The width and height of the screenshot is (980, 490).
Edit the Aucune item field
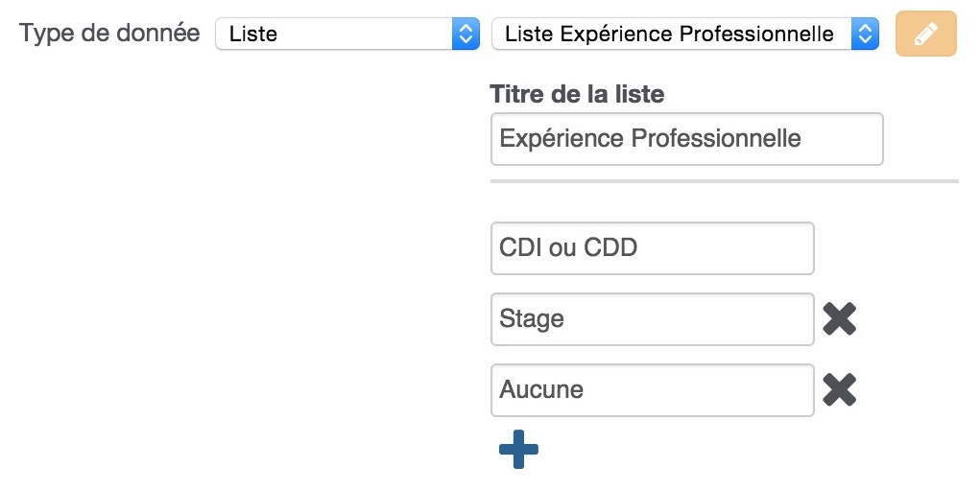click(653, 390)
